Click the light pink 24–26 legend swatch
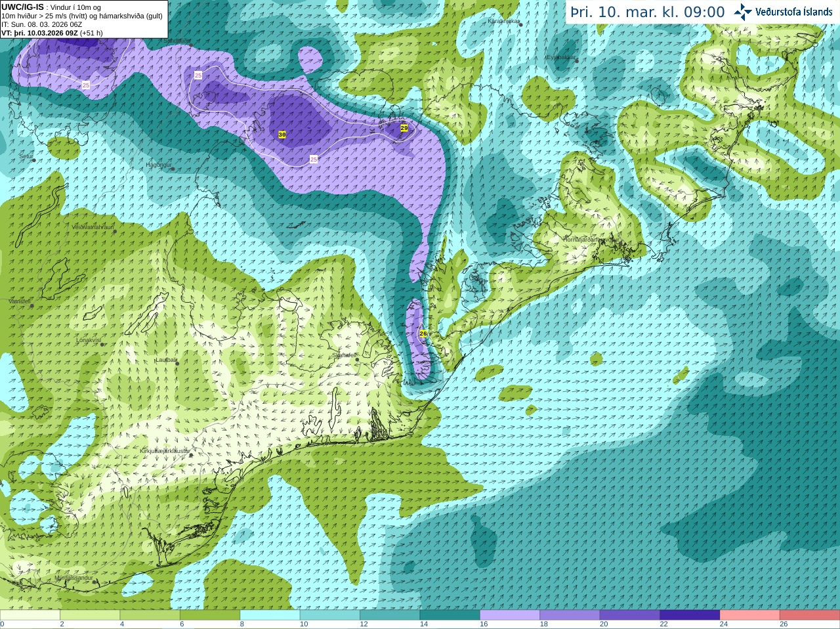 (750, 615)
